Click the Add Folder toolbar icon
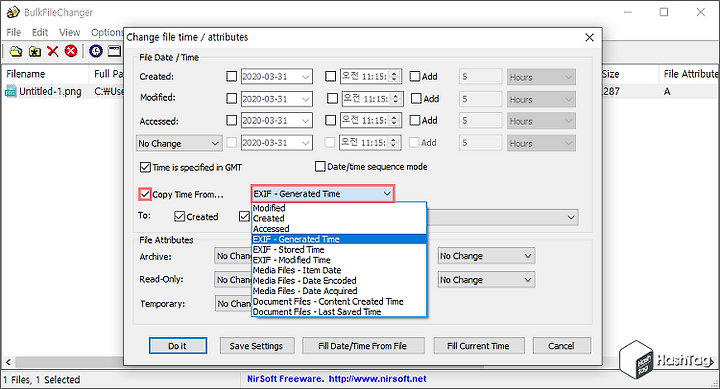 pos(35,51)
